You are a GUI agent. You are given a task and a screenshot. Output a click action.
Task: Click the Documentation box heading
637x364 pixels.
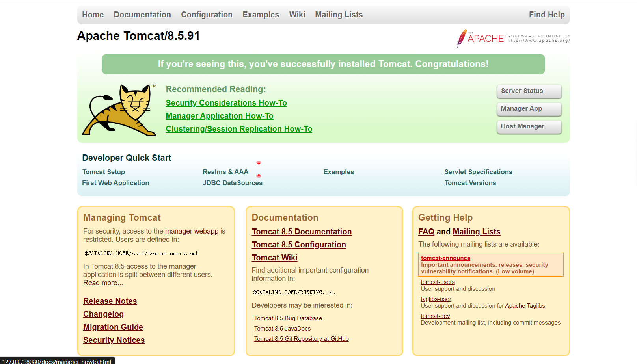(x=285, y=217)
